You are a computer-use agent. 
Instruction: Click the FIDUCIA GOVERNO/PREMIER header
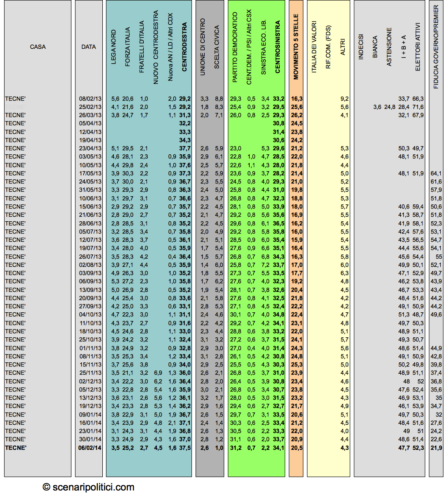point(436,47)
